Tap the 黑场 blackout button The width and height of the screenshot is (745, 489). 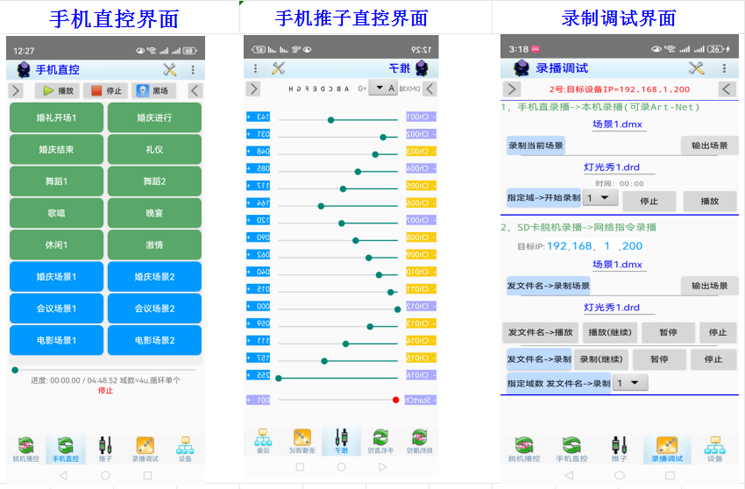point(152,91)
